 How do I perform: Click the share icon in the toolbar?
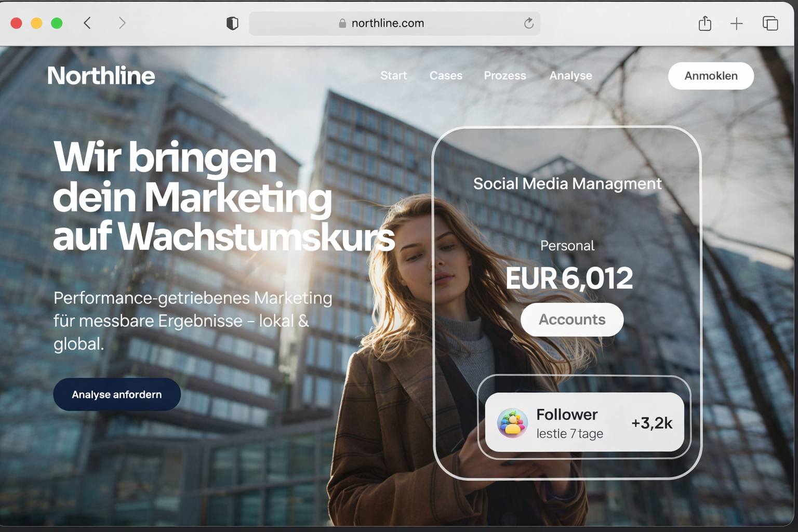pos(704,23)
